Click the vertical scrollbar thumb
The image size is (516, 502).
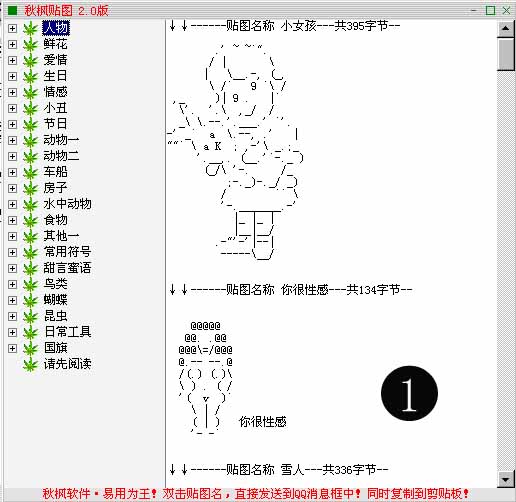(506, 54)
